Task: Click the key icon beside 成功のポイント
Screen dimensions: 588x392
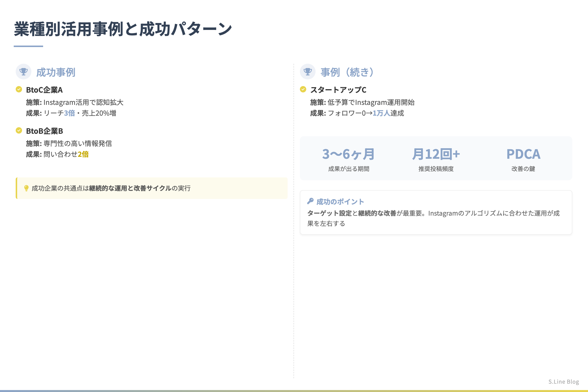Action: click(310, 201)
